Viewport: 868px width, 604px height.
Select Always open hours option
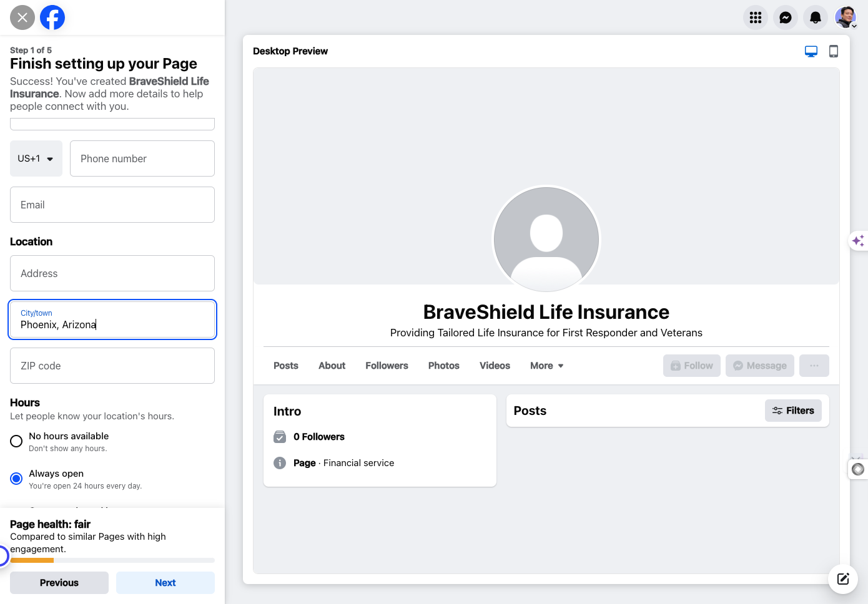pos(16,479)
